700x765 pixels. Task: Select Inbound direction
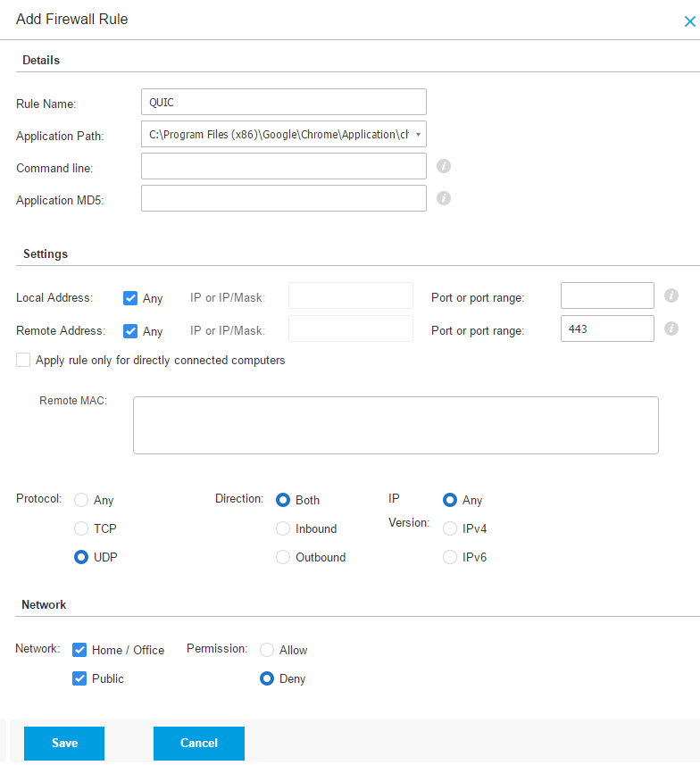283,528
